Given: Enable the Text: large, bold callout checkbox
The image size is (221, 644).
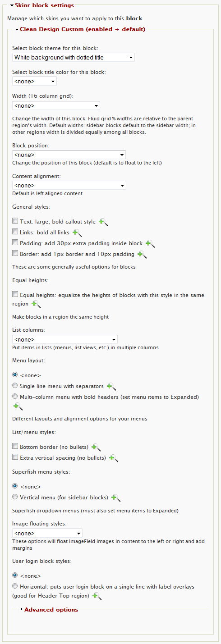Looking at the screenshot, I should (15, 221).
